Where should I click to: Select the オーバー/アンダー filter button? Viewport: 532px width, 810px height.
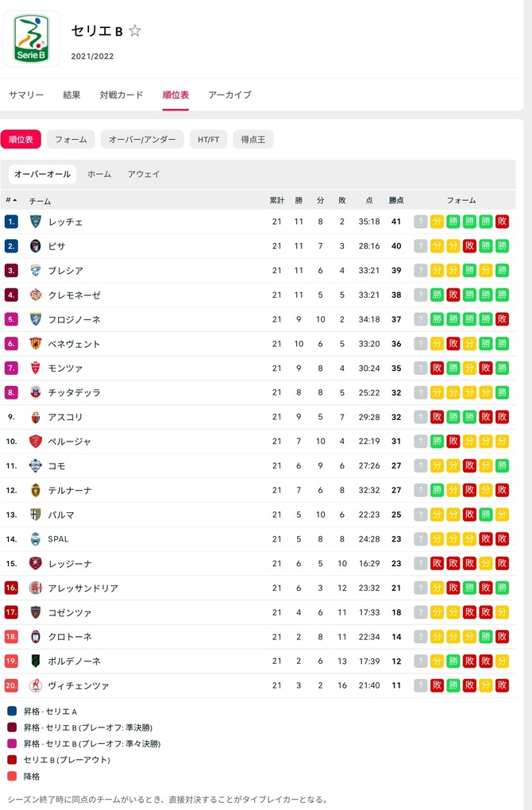[142, 140]
